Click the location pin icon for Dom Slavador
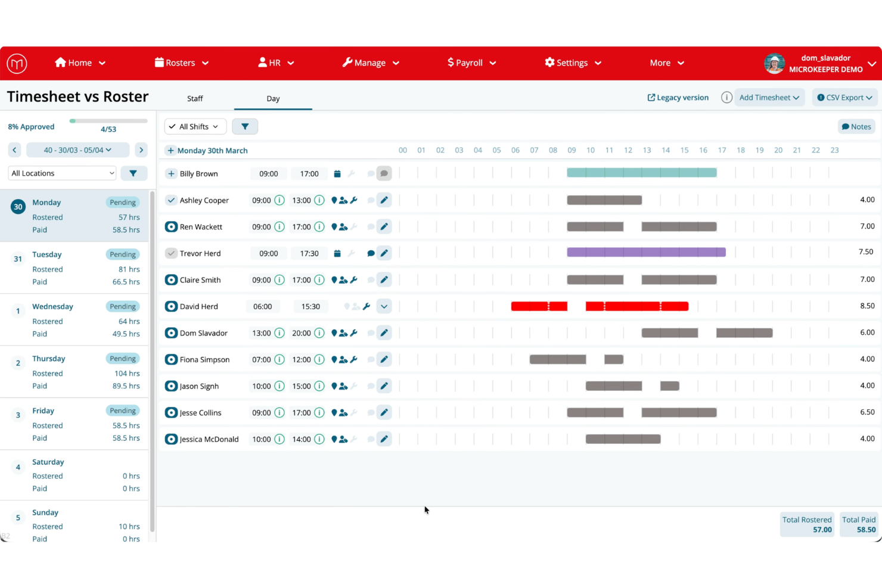This screenshot has height=588, width=882. [334, 333]
